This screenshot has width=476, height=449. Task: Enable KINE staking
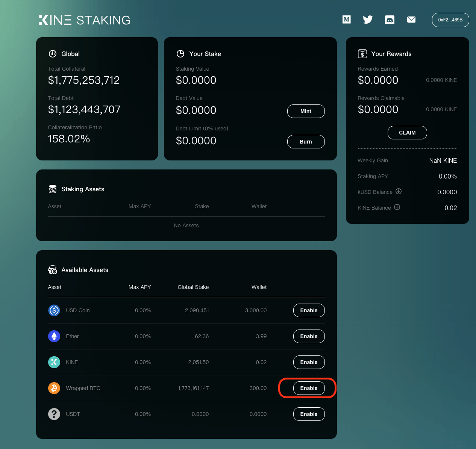coord(309,362)
